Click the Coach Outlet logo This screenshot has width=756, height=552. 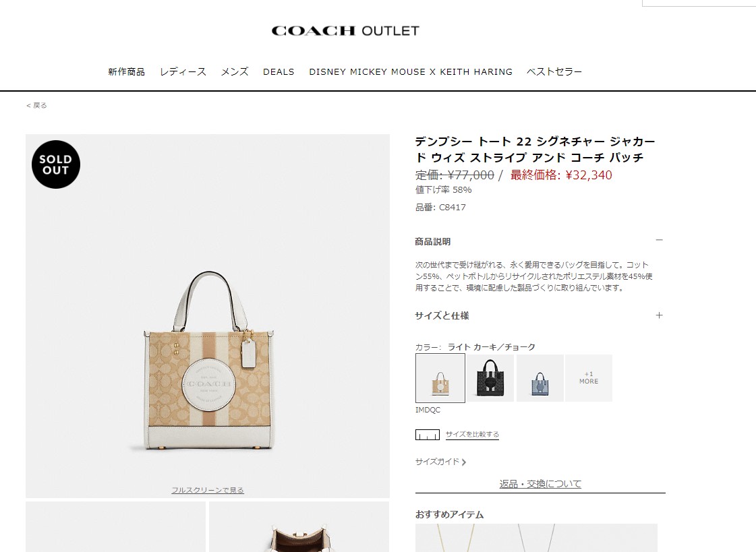[345, 31]
